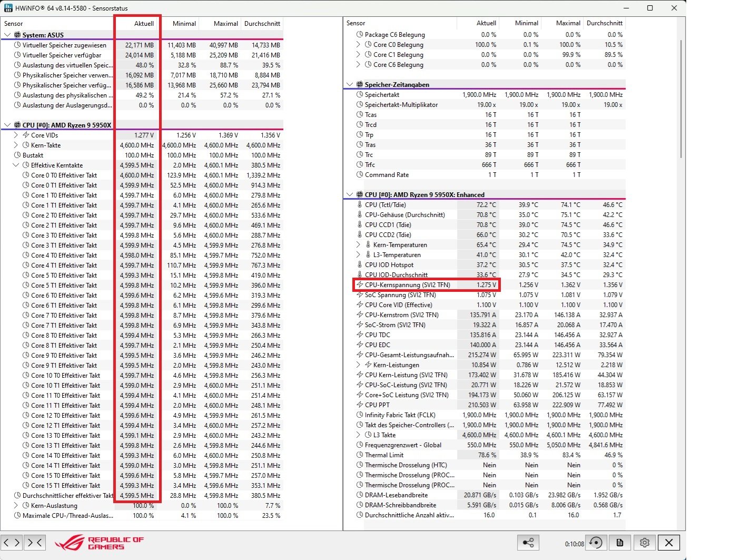Click chip icon beside System: ASUS header

17,35
